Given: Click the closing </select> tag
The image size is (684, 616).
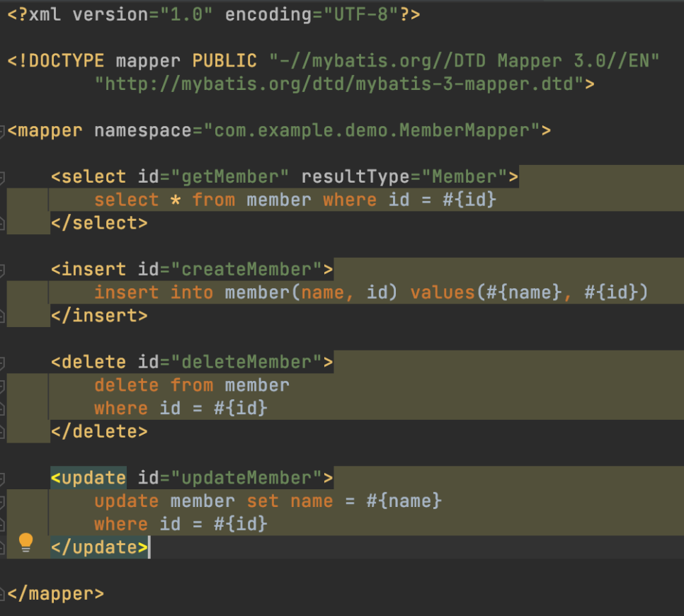Looking at the screenshot, I should (x=99, y=223).
